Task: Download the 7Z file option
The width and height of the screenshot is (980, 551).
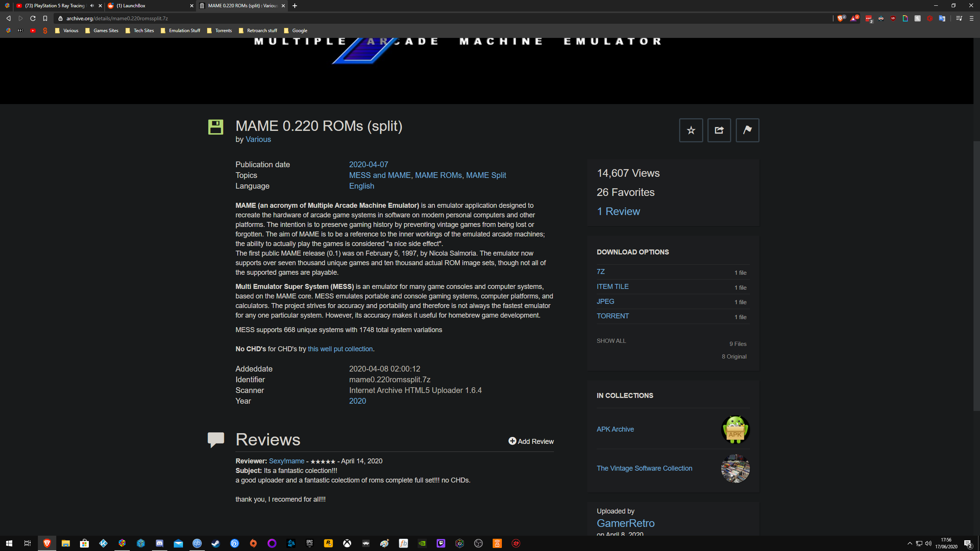Action: click(x=601, y=272)
